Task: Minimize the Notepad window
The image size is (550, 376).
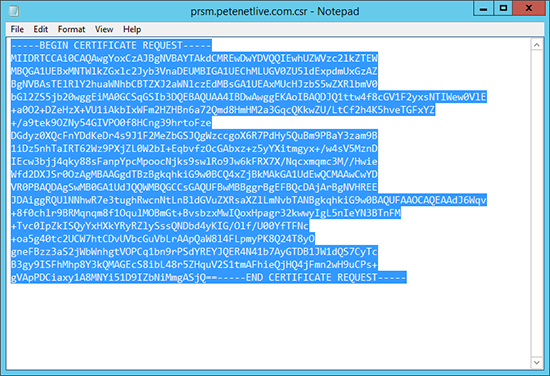Action: tap(483, 8)
